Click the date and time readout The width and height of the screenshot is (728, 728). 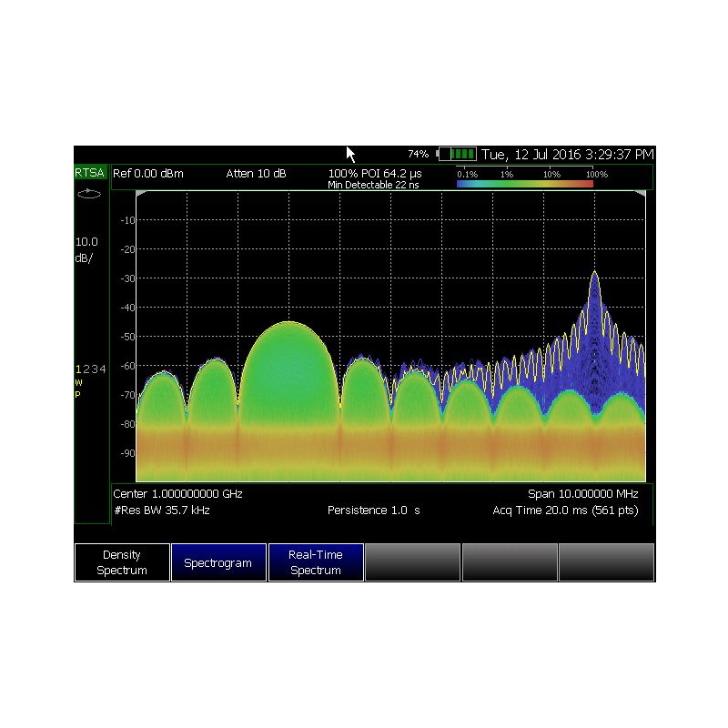[x=567, y=154]
